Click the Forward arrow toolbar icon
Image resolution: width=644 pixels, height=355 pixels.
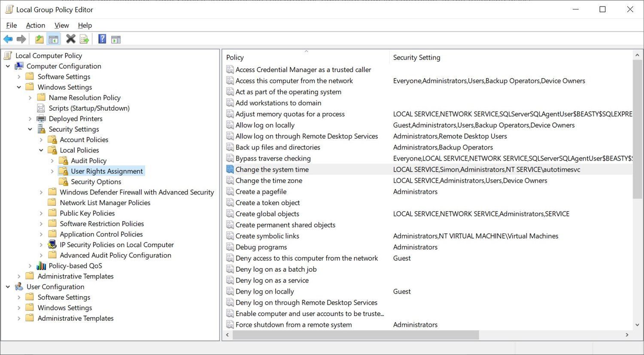(21, 39)
